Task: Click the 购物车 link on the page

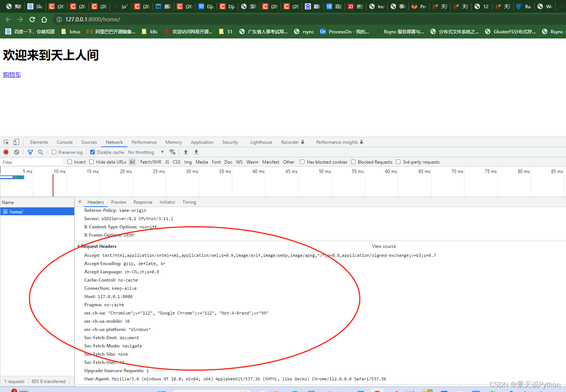Action: tap(12, 75)
